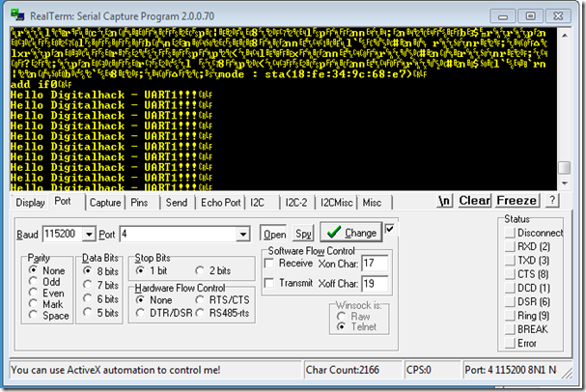Viewport: 586px width, 392px height.
Task: Click the \n newline button
Action: point(445,201)
